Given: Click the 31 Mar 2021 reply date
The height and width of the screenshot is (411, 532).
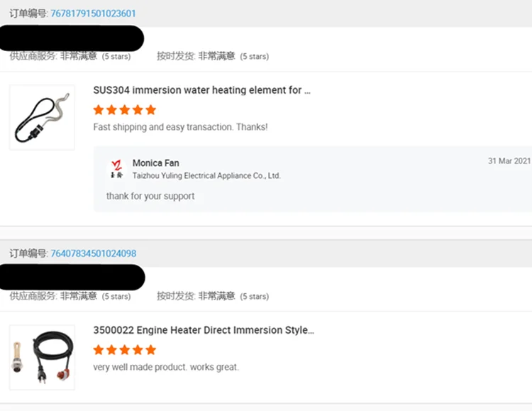Looking at the screenshot, I should click(509, 161).
